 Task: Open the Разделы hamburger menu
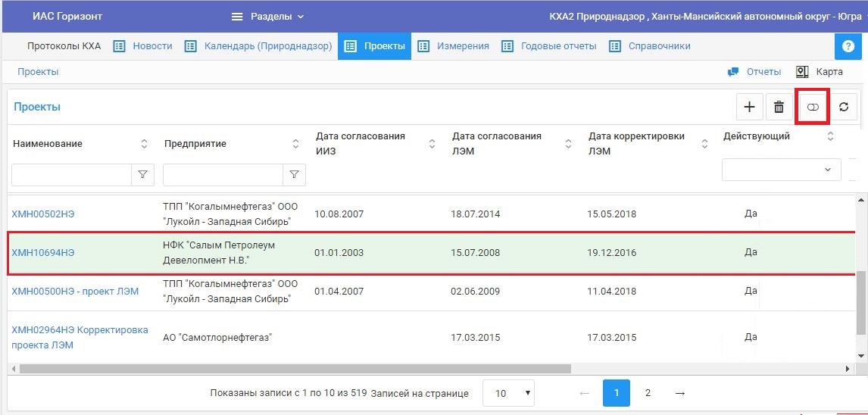(268, 17)
